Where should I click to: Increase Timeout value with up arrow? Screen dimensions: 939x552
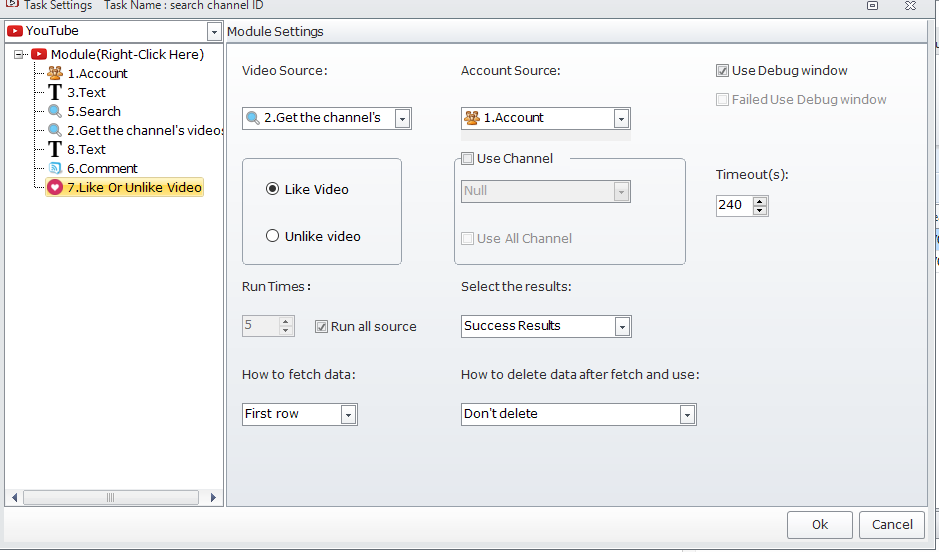tap(760, 201)
